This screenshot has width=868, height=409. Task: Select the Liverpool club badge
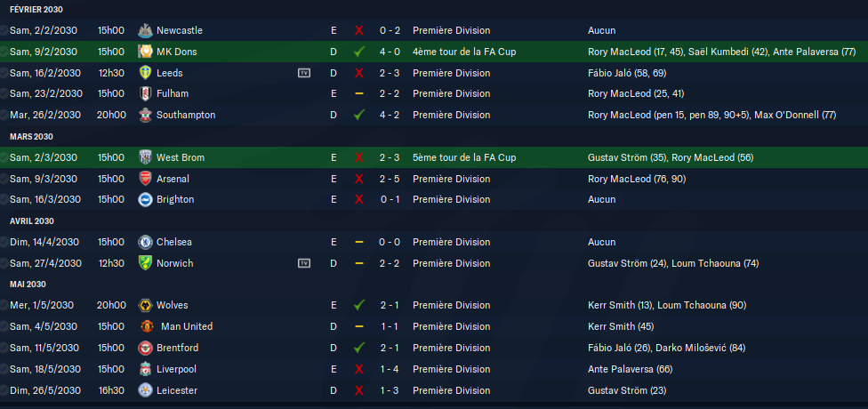[x=145, y=369]
